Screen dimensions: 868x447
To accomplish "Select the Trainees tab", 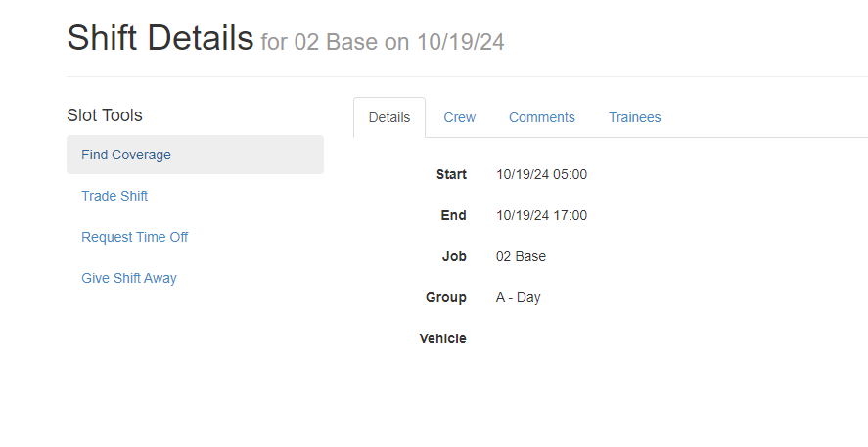I will (634, 117).
